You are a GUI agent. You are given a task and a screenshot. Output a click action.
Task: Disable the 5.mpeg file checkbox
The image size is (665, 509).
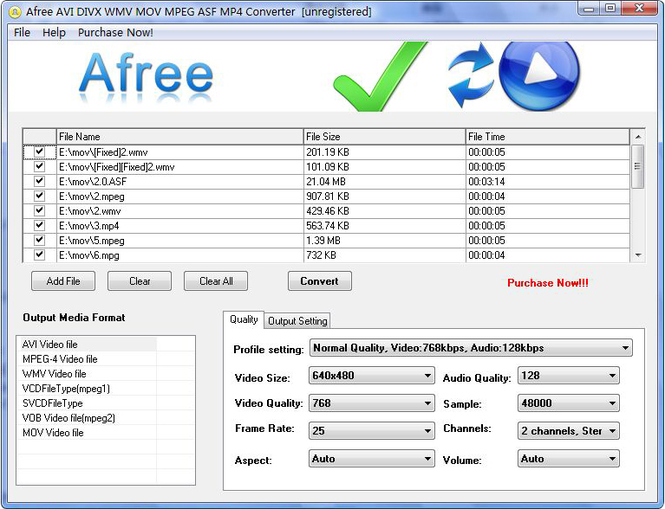coord(39,240)
